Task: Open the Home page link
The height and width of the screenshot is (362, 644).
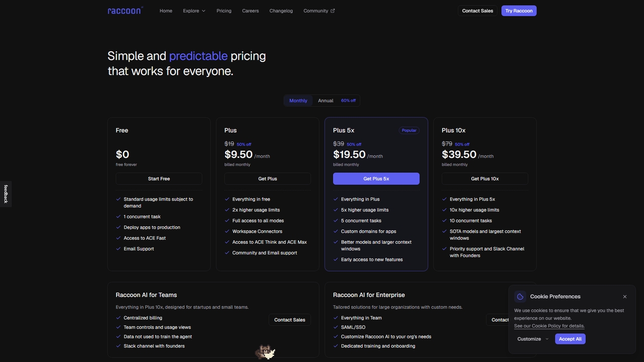Action: tap(166, 11)
